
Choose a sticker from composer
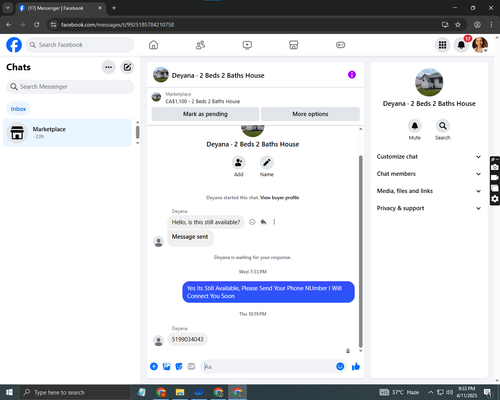click(x=179, y=367)
